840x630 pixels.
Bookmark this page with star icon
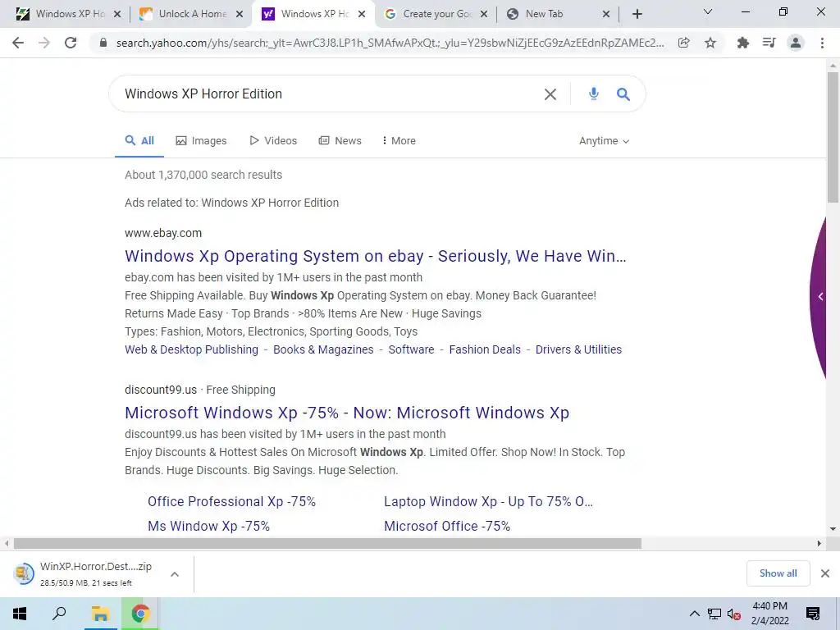coord(710,43)
